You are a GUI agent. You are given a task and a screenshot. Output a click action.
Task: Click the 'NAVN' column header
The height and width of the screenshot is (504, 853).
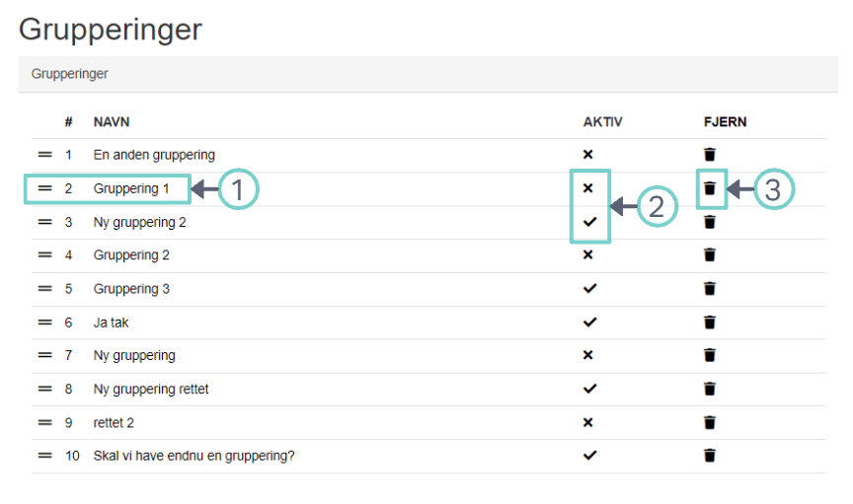112,122
